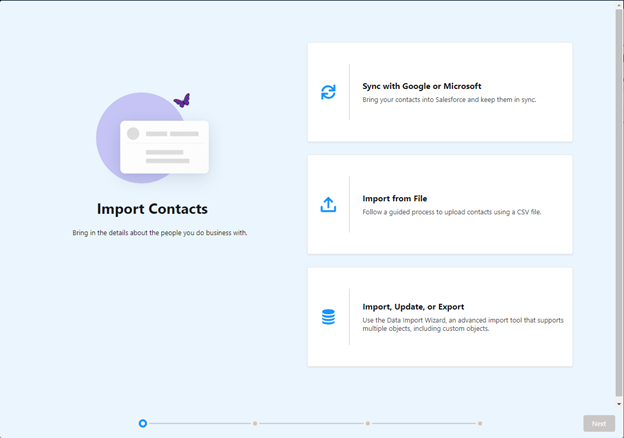Click the 'keep them in sync' description text
Screen dimensions: 624x438
pos(449,100)
